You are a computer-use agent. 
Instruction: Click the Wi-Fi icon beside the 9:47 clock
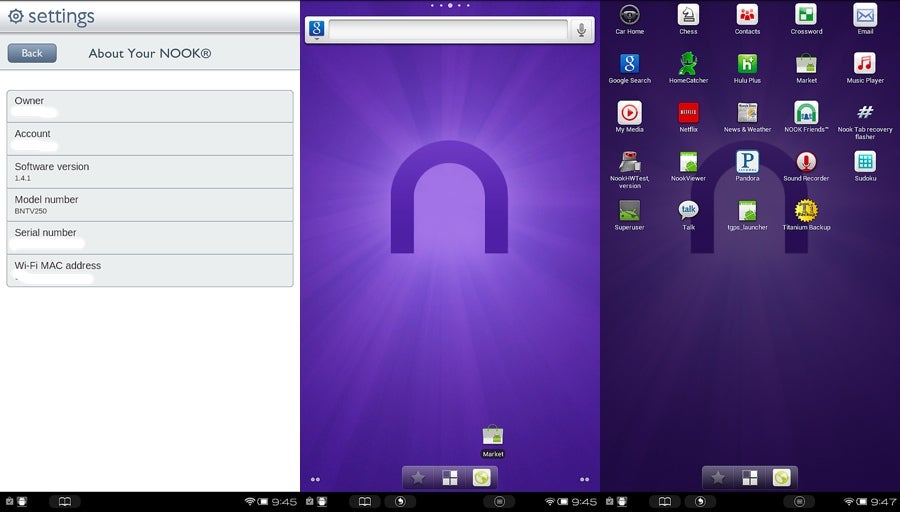(848, 502)
